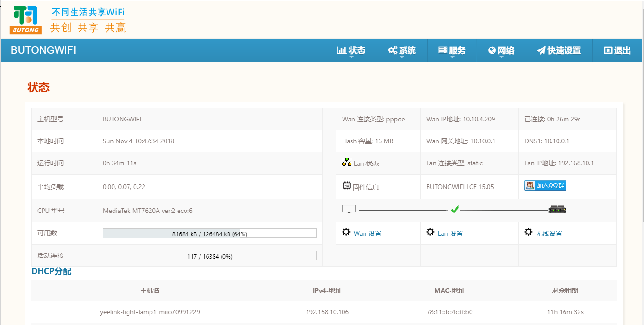
Task: Click the gear icon beside 无线设置
Action: click(x=529, y=232)
